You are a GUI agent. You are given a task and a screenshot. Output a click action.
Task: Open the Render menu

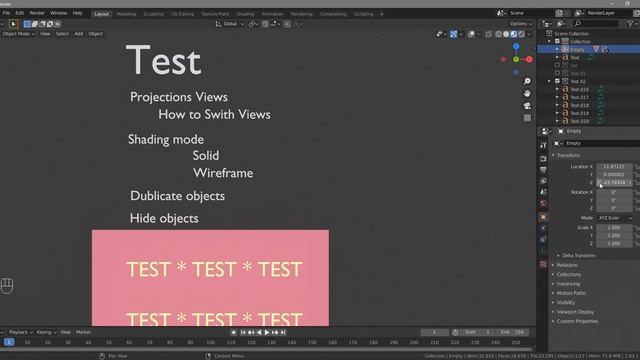click(37, 13)
